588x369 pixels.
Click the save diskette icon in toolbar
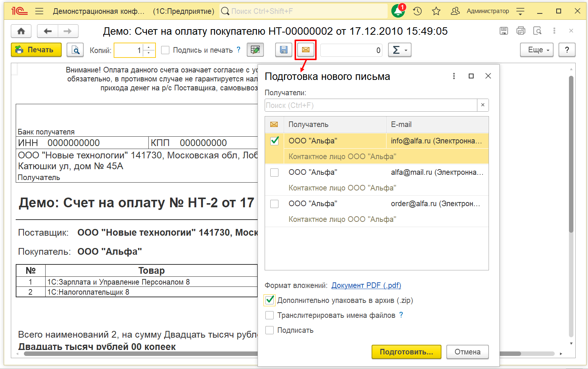284,50
